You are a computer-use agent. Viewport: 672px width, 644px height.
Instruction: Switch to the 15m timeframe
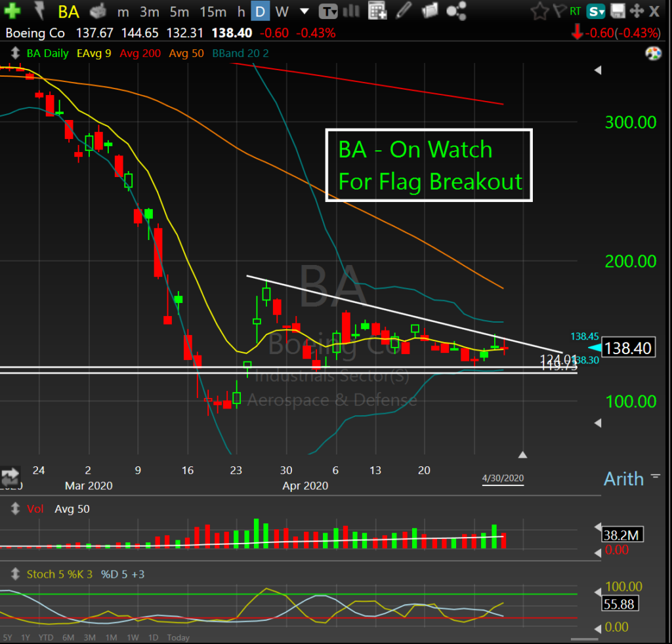coord(213,12)
